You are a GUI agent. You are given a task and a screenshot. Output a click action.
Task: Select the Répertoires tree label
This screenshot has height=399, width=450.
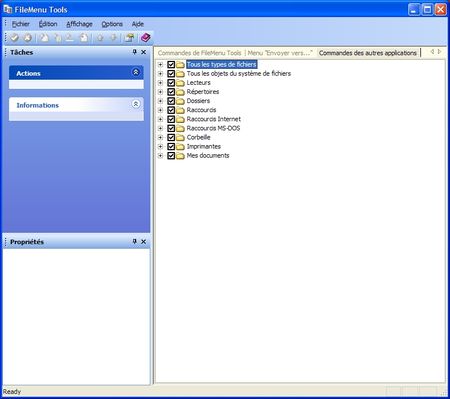point(203,92)
